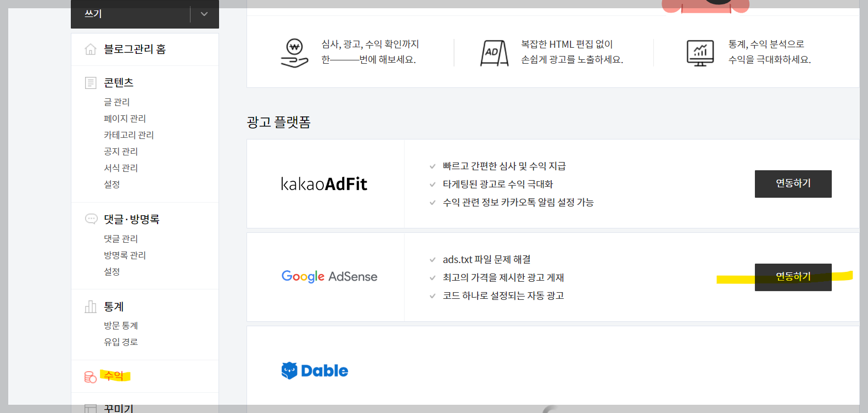Image resolution: width=868 pixels, height=413 pixels.
Task: Open 설정 under 댓글·방명록 section
Action: (x=112, y=272)
